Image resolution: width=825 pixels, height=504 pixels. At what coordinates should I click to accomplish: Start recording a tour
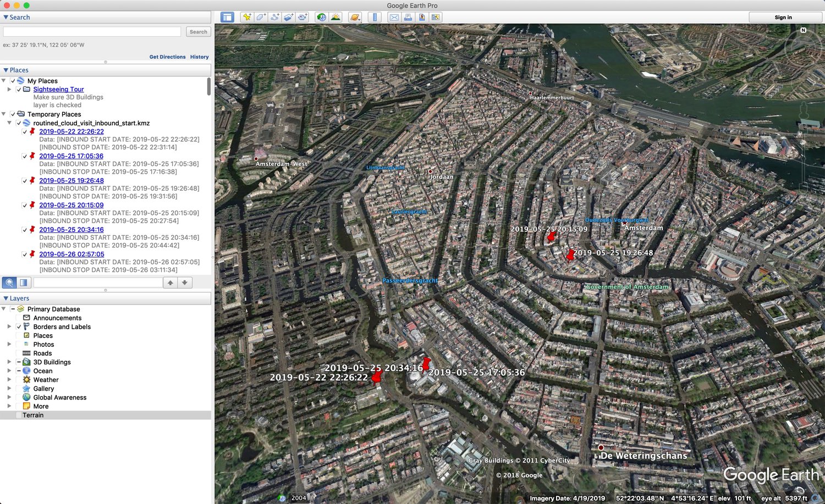(302, 17)
